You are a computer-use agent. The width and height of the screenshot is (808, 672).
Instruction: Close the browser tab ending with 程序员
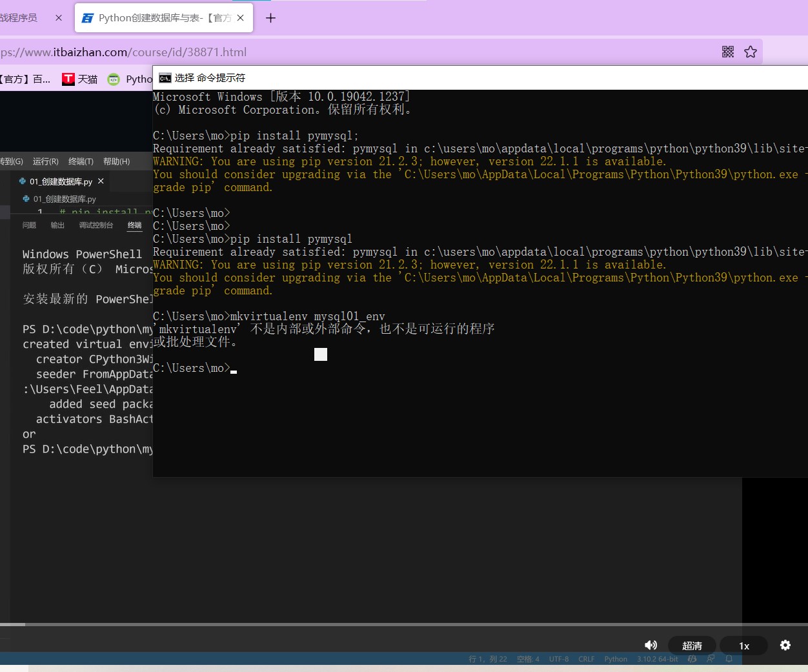click(x=59, y=18)
